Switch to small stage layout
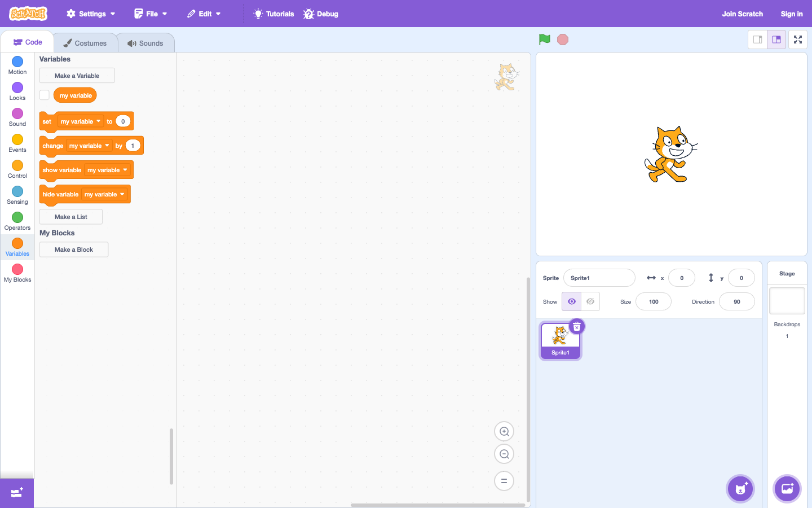This screenshot has width=812, height=508. [757, 40]
